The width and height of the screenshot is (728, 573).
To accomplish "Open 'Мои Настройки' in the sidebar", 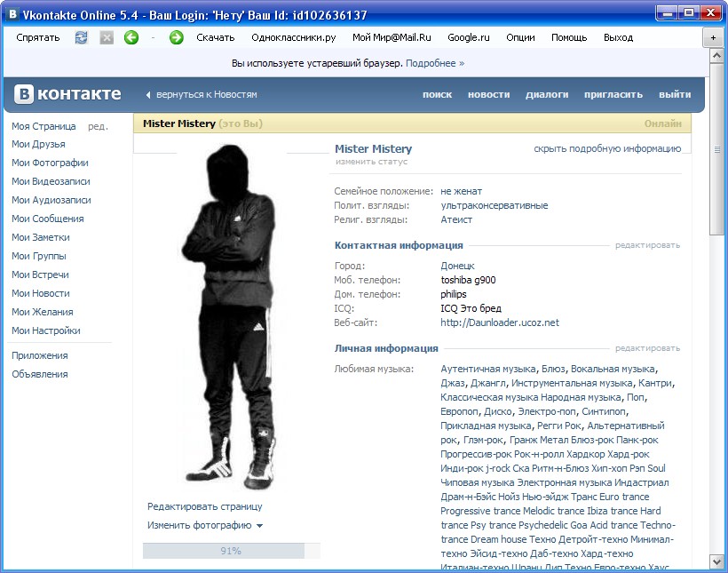I will [x=46, y=330].
